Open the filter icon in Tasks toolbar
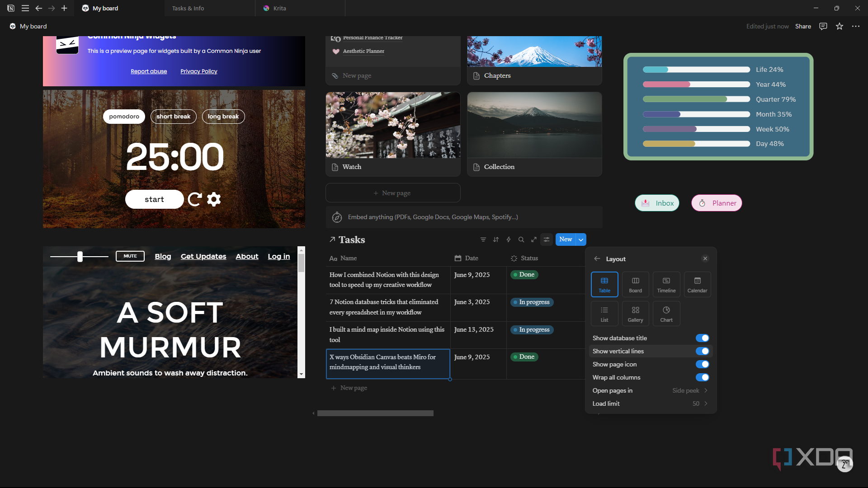The height and width of the screenshot is (488, 868). (483, 239)
